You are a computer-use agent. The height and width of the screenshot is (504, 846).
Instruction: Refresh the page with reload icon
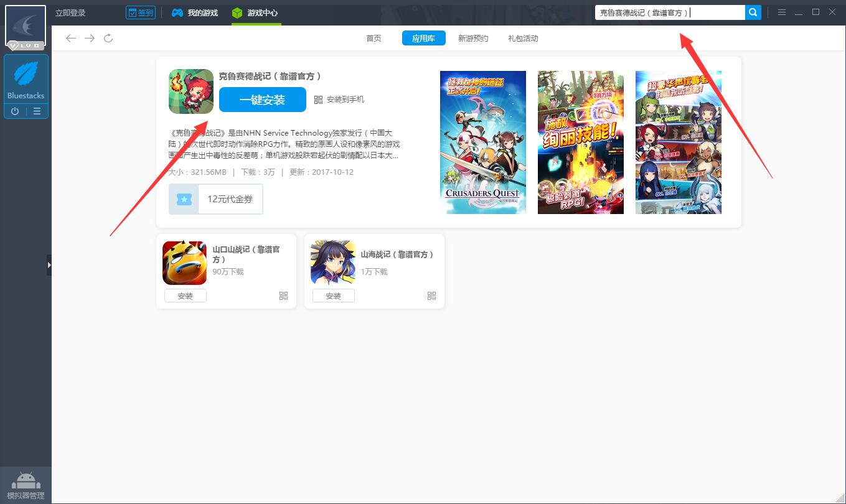pyautogui.click(x=108, y=39)
